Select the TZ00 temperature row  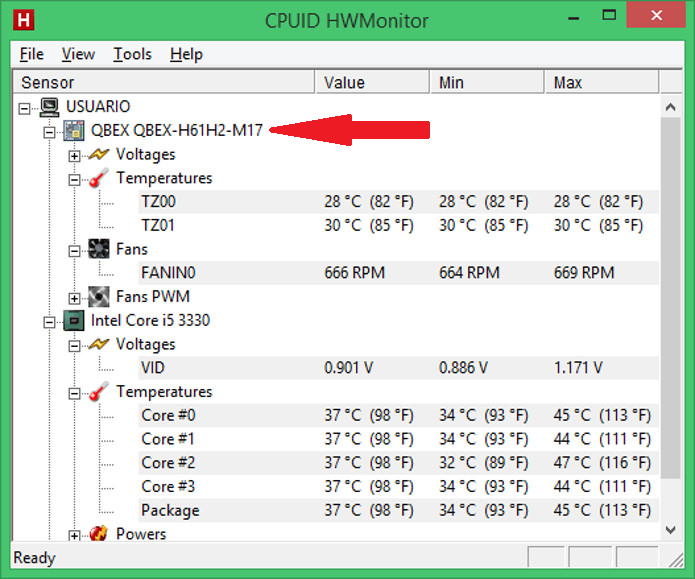point(398,202)
